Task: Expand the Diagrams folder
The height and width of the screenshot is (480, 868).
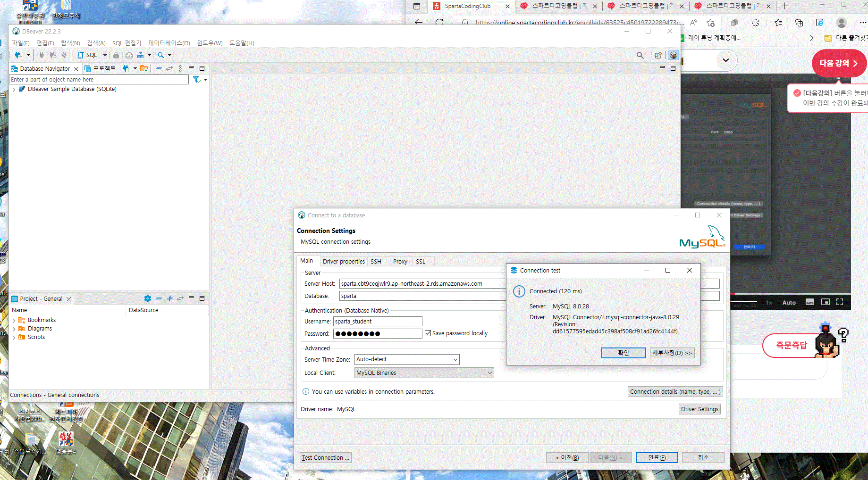Action: [x=14, y=329]
